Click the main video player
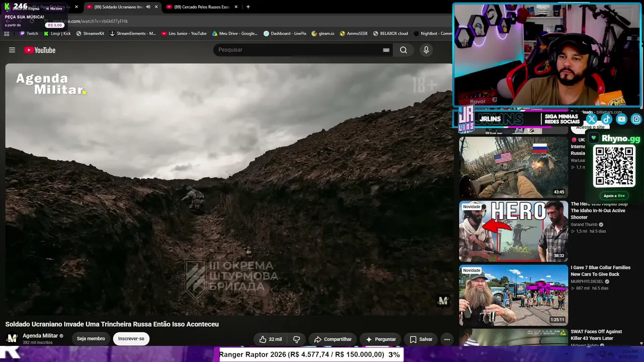This screenshot has height=362, width=644. (229, 190)
